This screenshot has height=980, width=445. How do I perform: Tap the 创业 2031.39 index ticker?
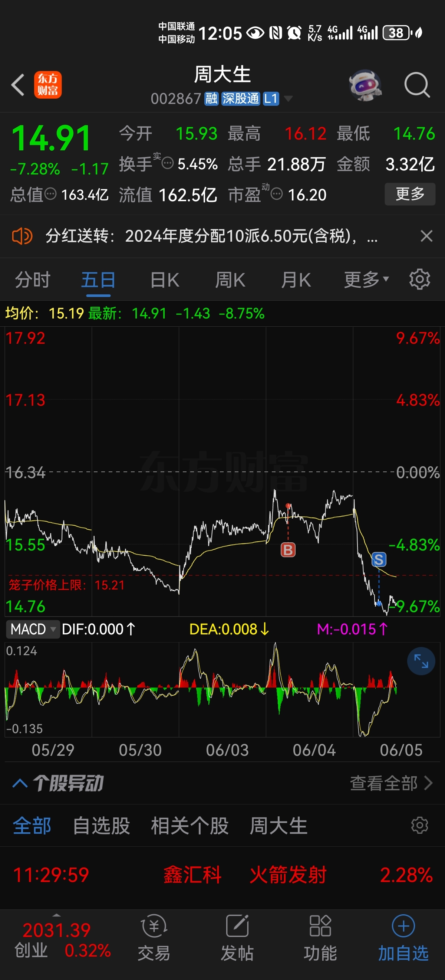(x=63, y=940)
